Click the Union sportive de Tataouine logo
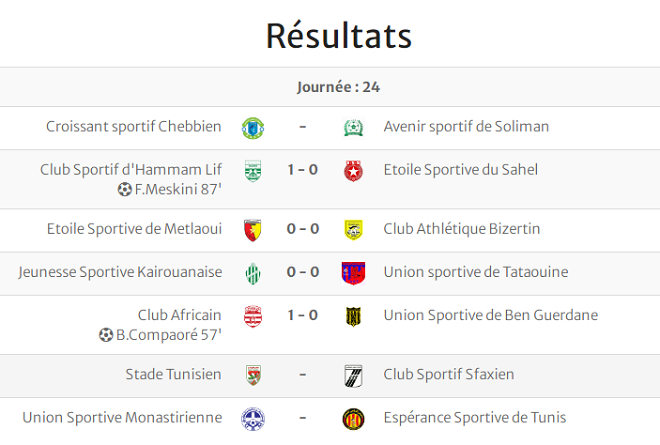The image size is (660, 445). 353,273
